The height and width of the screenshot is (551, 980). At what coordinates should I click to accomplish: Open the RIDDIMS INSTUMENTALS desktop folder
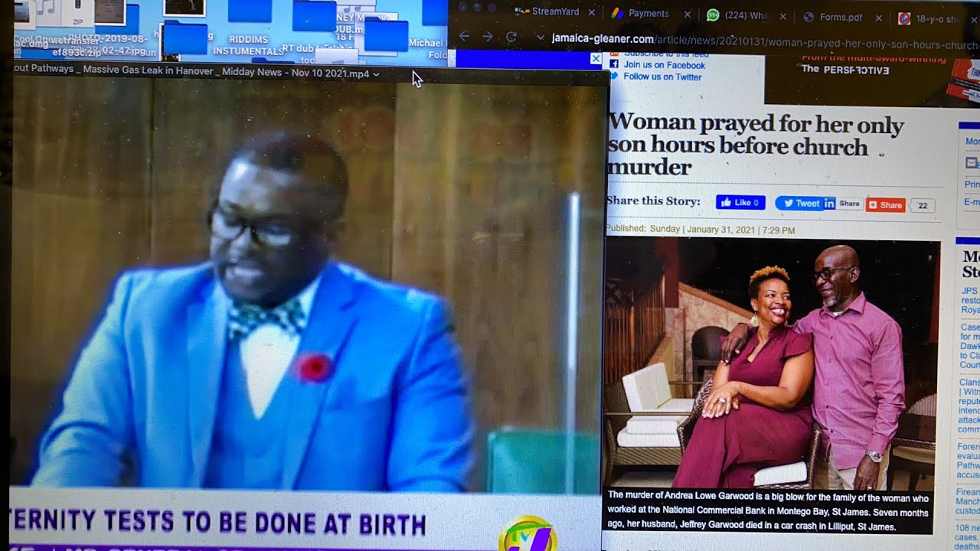pyautogui.click(x=250, y=28)
